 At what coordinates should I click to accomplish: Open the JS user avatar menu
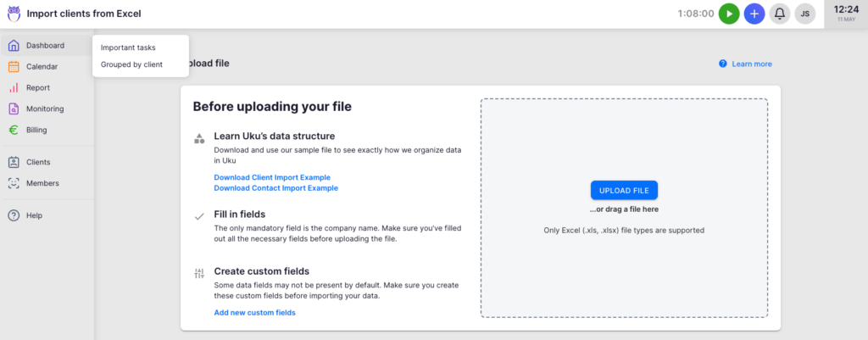coord(805,14)
